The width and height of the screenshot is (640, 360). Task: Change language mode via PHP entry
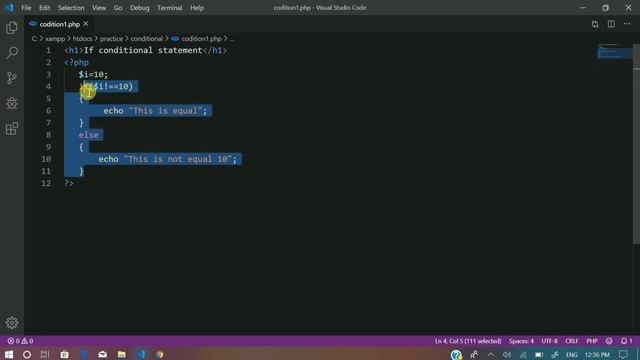(x=592, y=341)
